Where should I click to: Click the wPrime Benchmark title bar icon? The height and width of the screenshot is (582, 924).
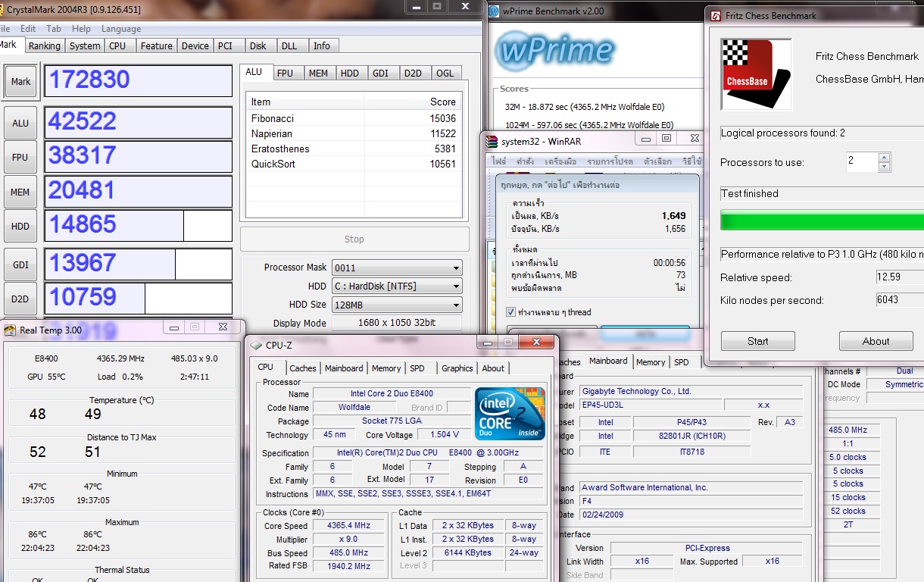point(495,11)
